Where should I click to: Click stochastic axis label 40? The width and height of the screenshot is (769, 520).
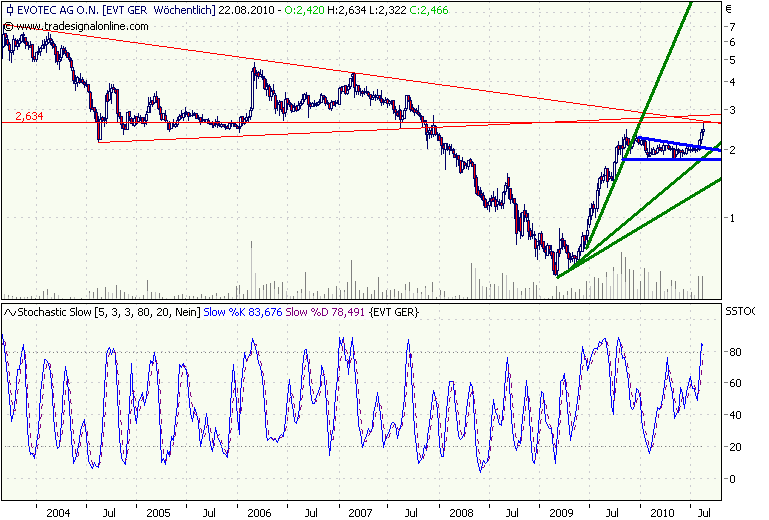(x=735, y=416)
